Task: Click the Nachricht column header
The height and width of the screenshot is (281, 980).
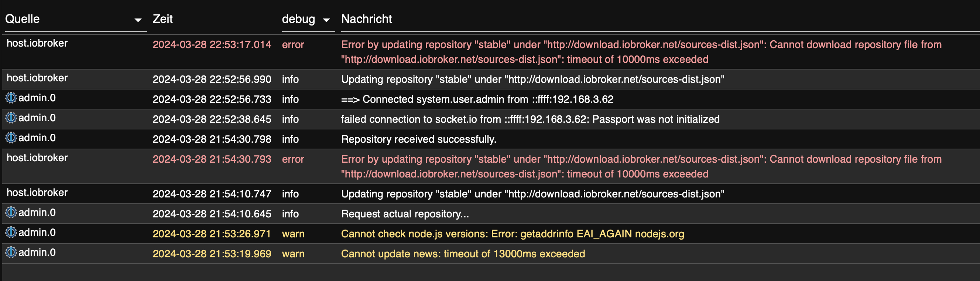Action: point(366,18)
